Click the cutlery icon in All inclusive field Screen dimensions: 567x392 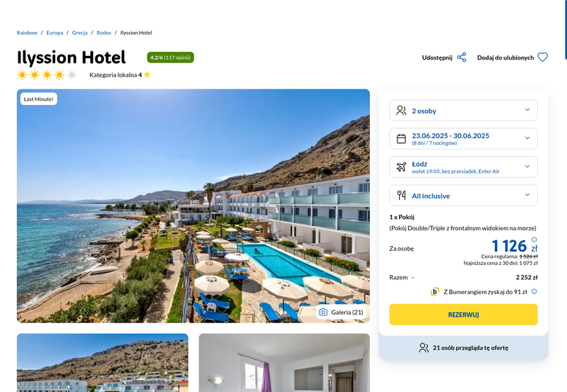pyautogui.click(x=401, y=195)
